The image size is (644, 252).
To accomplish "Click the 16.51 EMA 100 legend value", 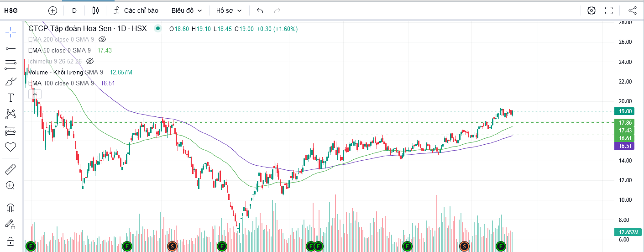I will pyautogui.click(x=108, y=83).
